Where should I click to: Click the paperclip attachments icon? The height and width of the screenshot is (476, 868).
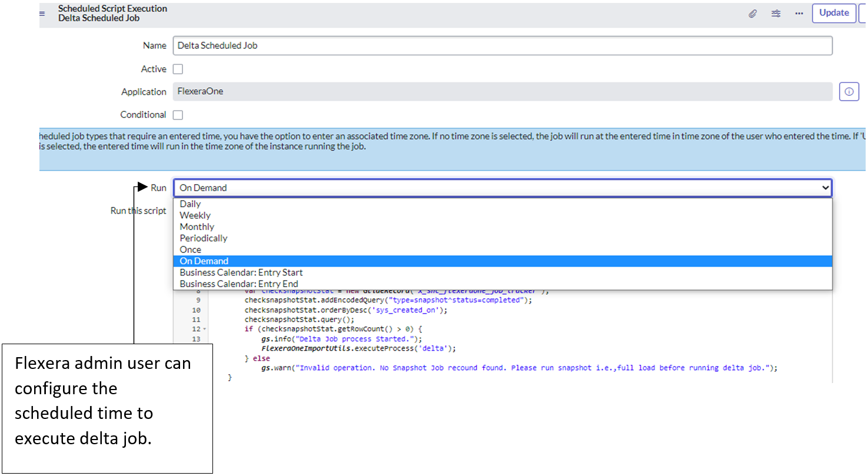coord(753,14)
